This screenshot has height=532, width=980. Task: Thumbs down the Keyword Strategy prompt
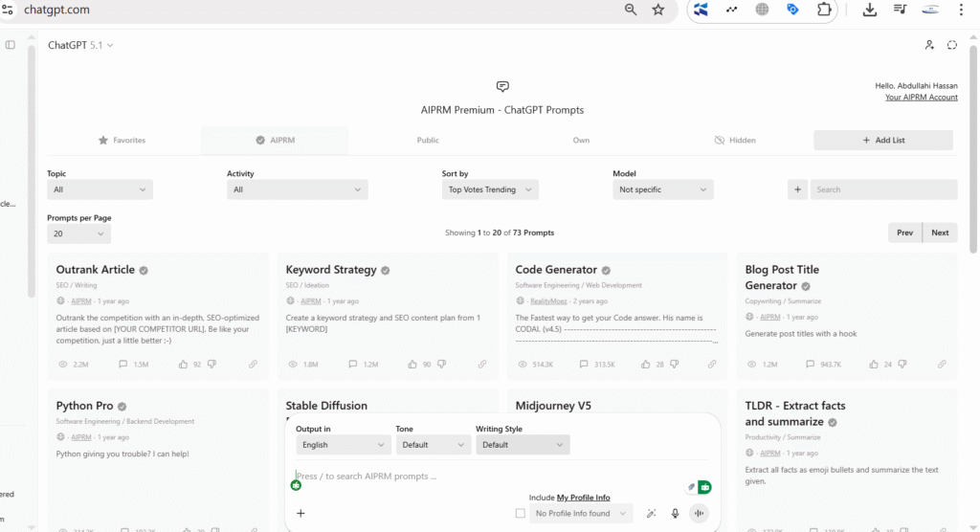coord(441,364)
